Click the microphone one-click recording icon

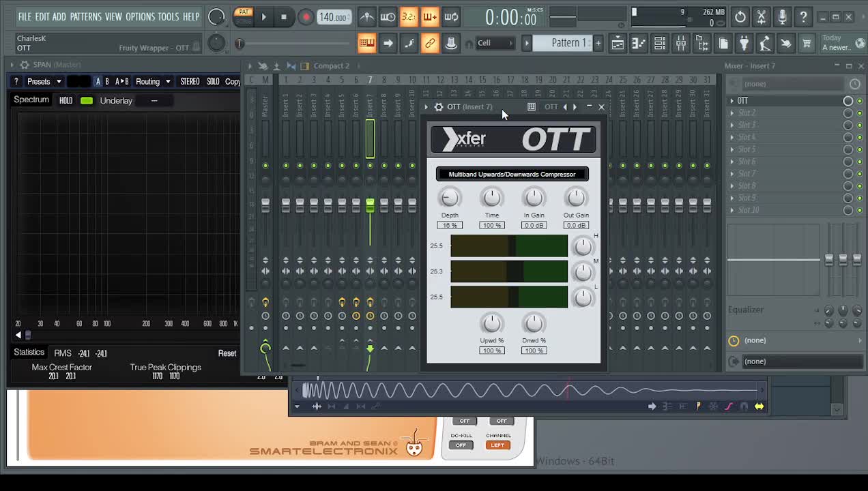coord(783,16)
